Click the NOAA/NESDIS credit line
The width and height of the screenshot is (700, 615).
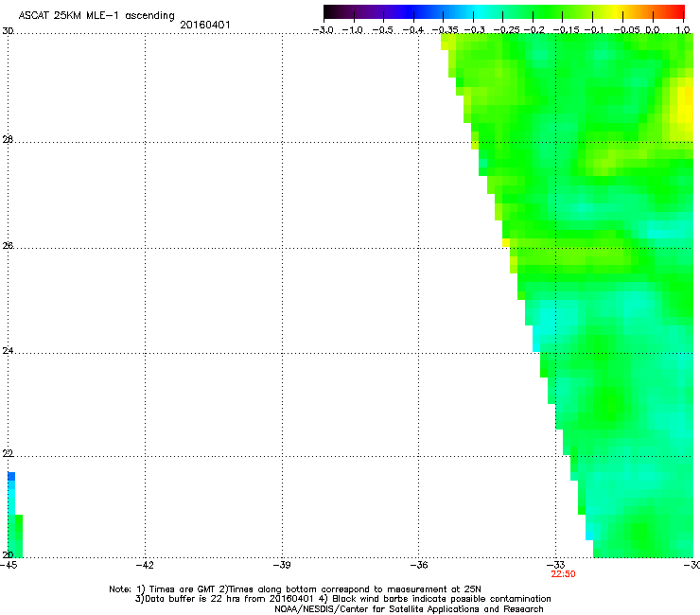click(409, 609)
